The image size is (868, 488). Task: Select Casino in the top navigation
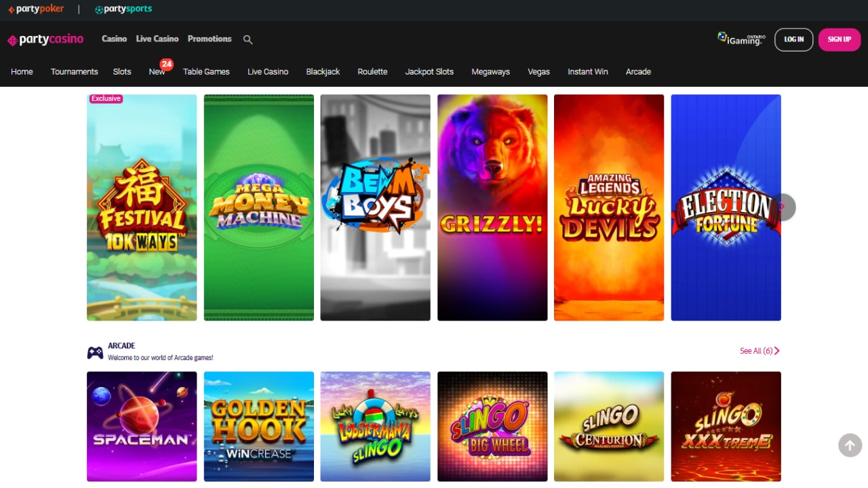(114, 39)
